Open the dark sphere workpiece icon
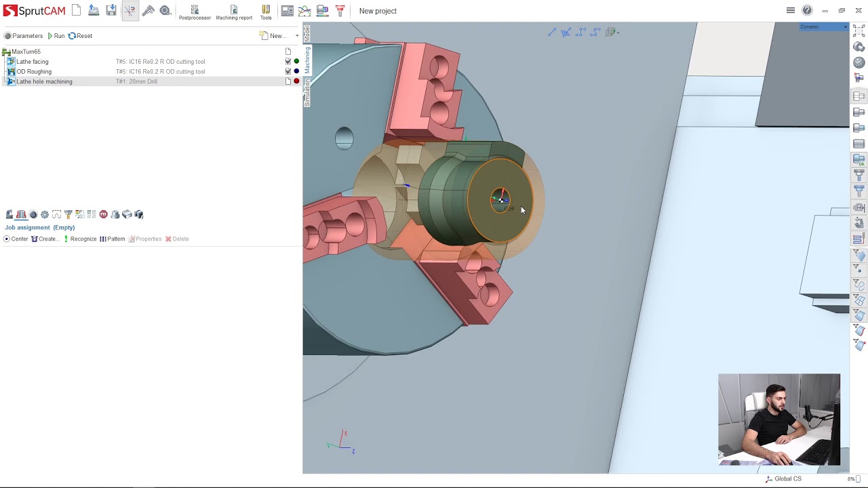This screenshot has width=868, height=488. (x=33, y=214)
